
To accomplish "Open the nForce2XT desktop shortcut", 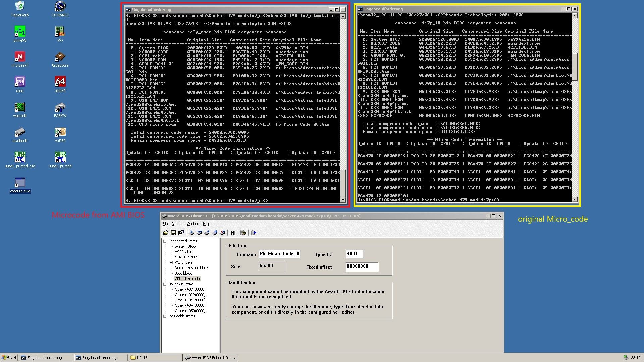I will [20, 59].
